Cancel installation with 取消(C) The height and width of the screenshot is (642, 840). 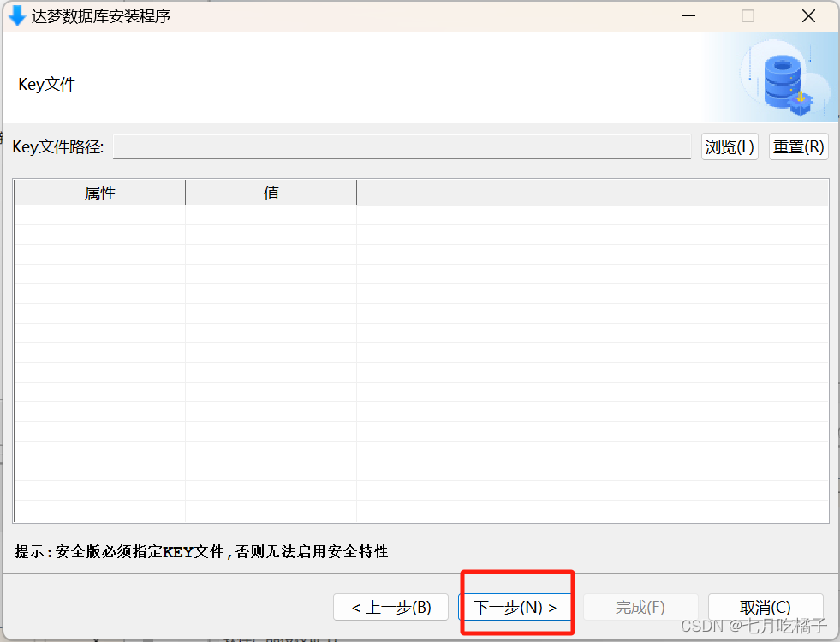[x=765, y=607]
